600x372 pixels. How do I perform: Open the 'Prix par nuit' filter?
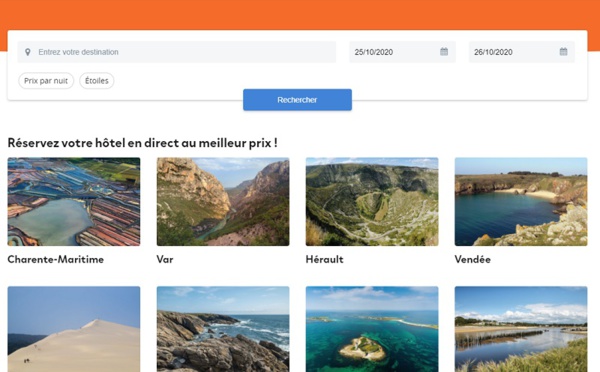click(x=46, y=81)
